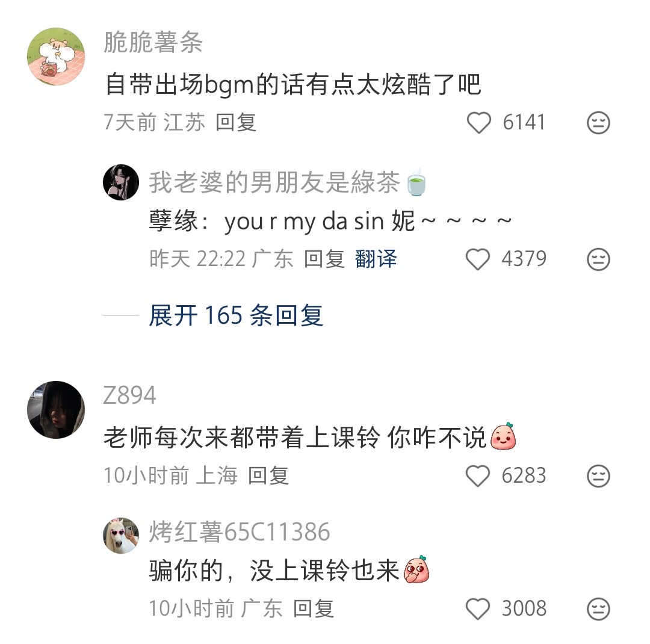
Task: Like the comment by 脆脆薯条
Action: pyautogui.click(x=479, y=123)
